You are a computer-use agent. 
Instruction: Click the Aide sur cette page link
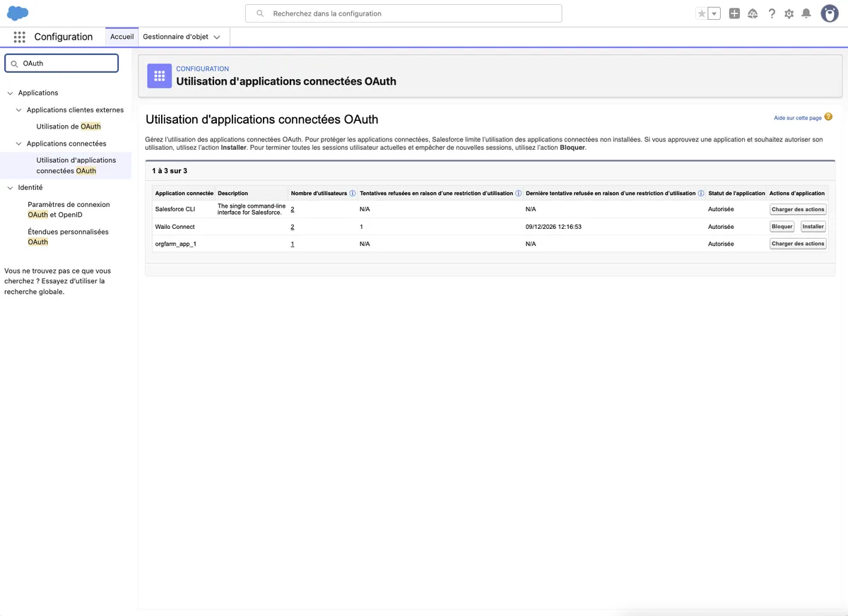(x=798, y=118)
